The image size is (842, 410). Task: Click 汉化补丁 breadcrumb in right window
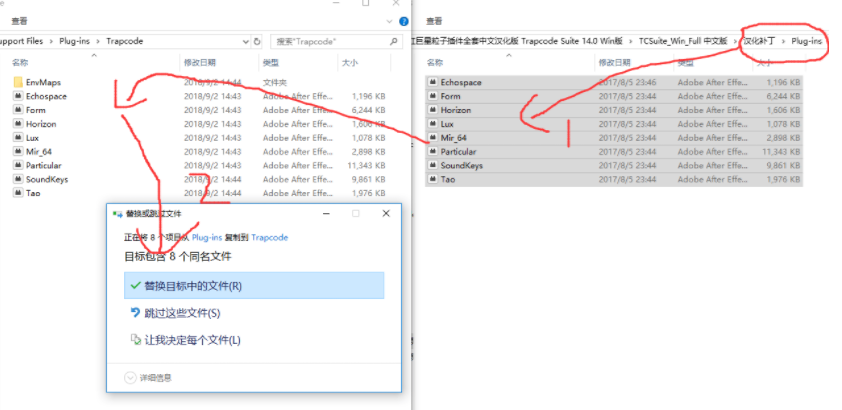[x=759, y=41]
